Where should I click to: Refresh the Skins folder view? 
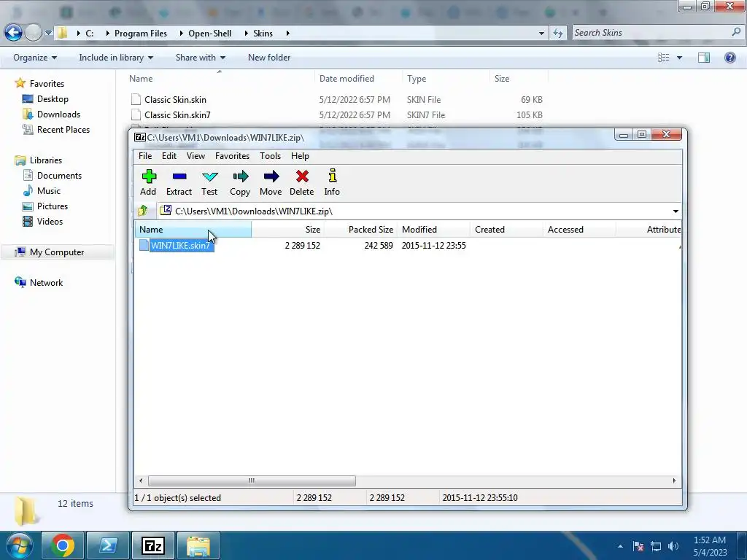point(558,33)
